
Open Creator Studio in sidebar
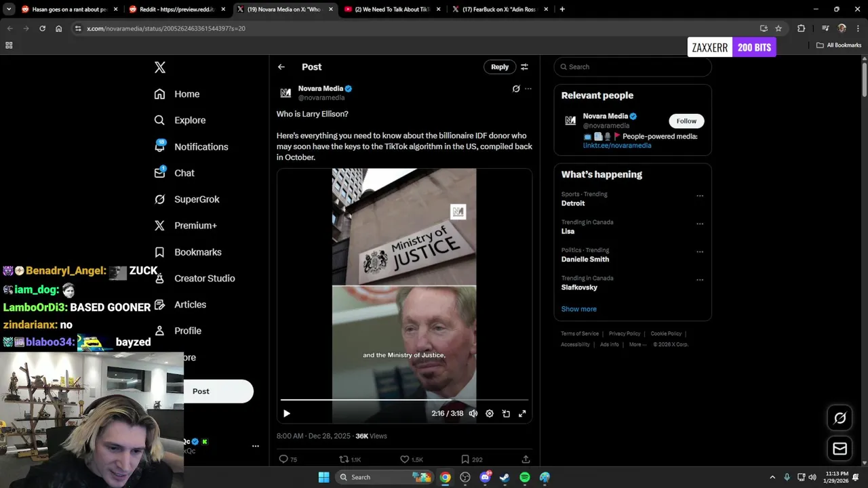point(195,279)
